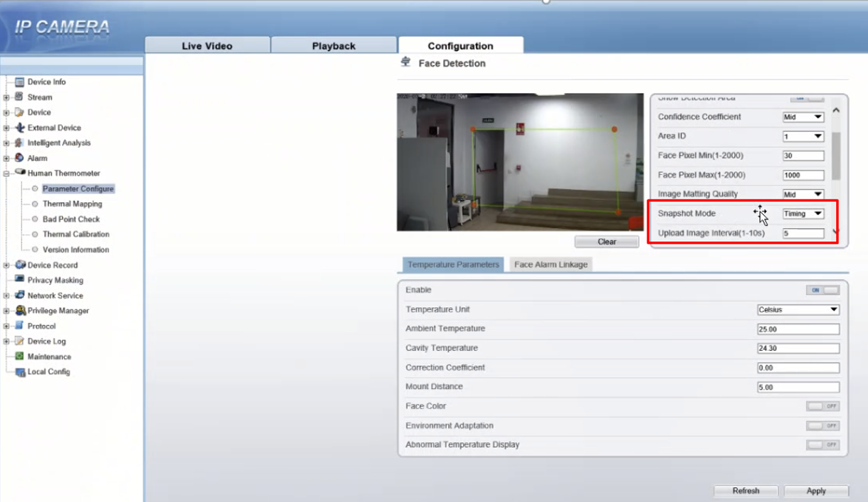Screen dimensions: 868x502
Task: Click the Alarm icon
Action: [x=19, y=158]
